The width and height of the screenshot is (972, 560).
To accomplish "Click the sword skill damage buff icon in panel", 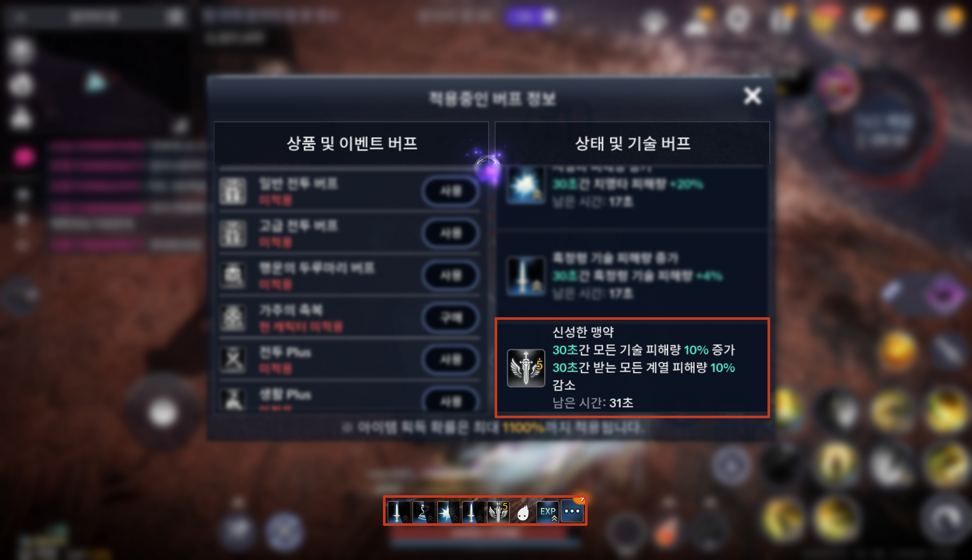I will 525,276.
